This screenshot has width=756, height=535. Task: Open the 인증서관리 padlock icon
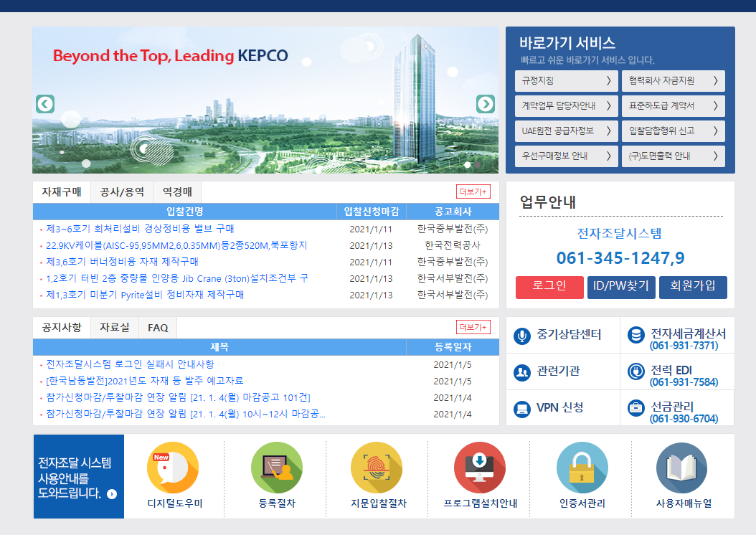(582, 468)
